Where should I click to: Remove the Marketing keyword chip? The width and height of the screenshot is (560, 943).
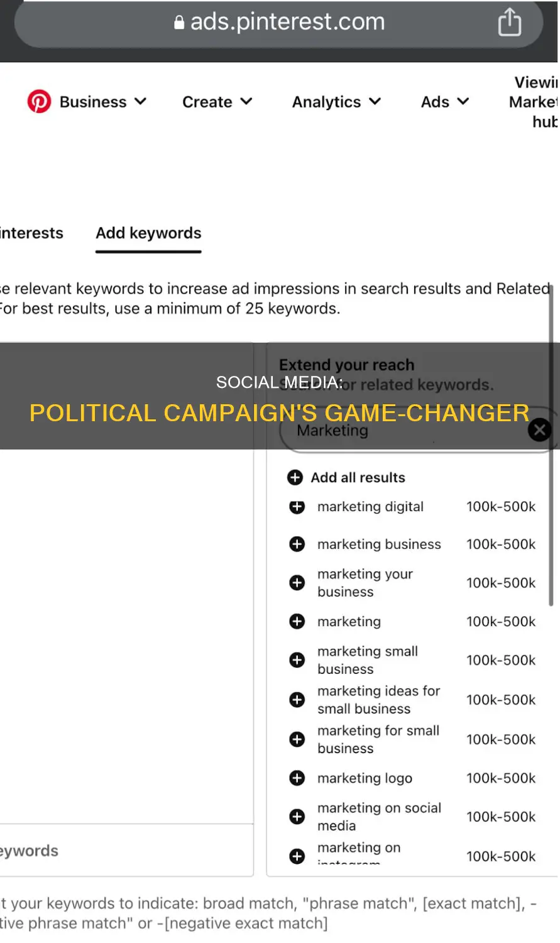539,429
